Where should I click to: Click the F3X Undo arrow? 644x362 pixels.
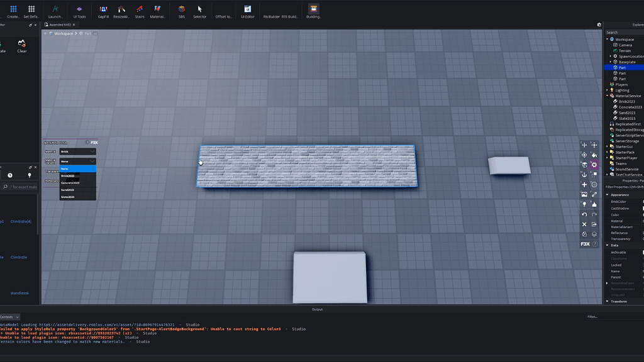pos(584,214)
